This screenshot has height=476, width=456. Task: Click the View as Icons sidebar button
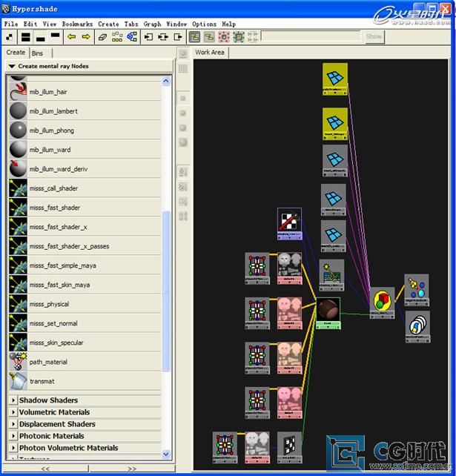coord(182,54)
